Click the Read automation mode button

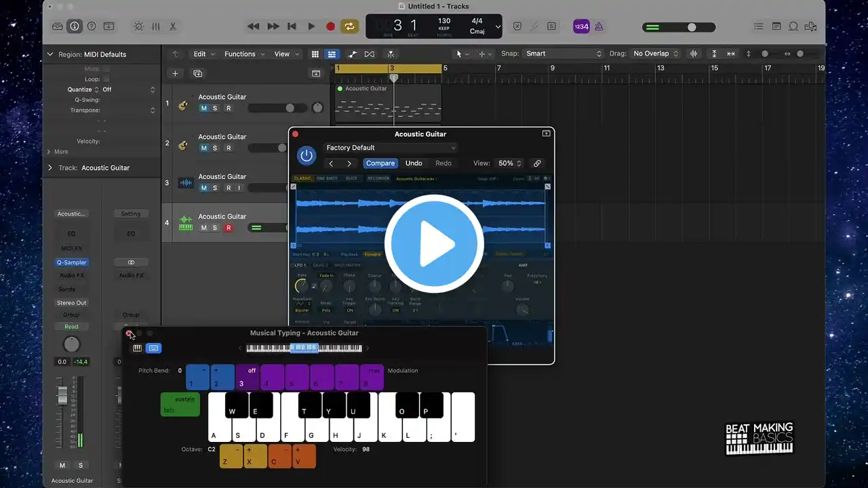[x=71, y=327]
